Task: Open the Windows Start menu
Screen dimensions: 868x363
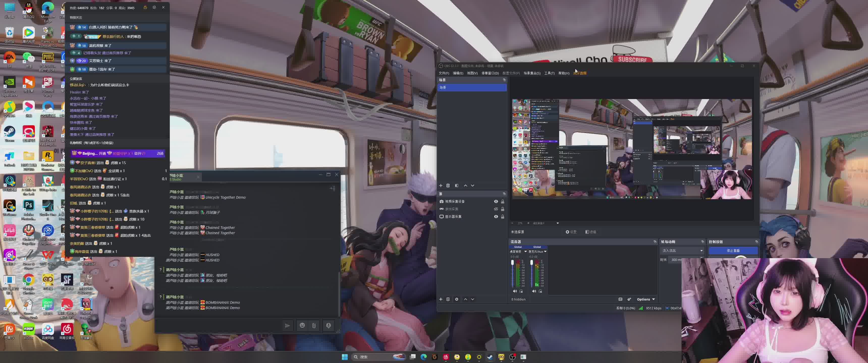Action: (x=344, y=357)
